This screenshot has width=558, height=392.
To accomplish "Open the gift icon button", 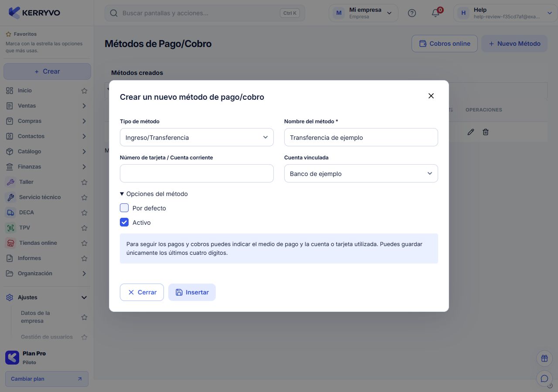I will pos(544,358).
